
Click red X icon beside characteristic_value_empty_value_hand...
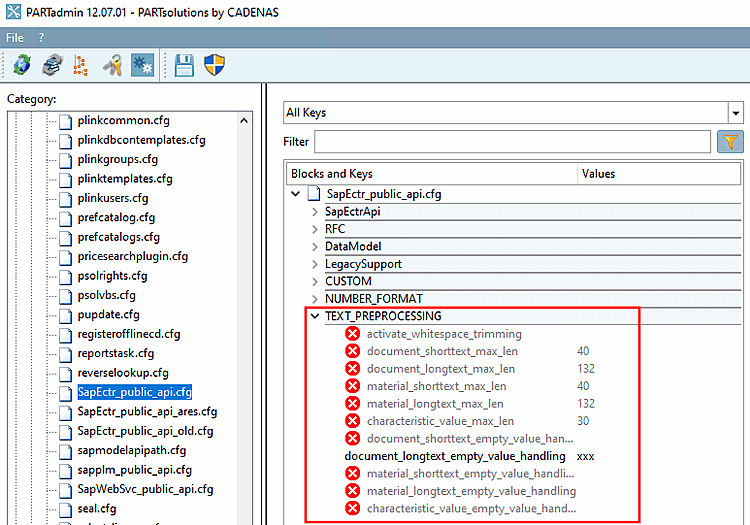pos(353,508)
